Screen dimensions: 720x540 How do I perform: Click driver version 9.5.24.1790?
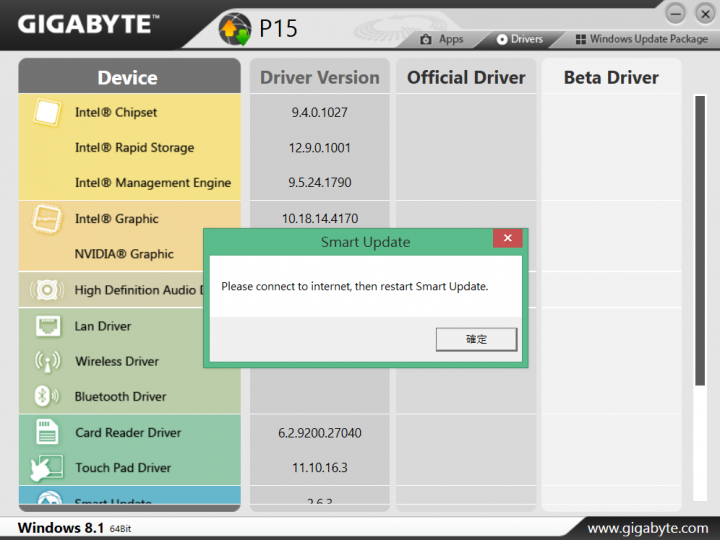[320, 183]
